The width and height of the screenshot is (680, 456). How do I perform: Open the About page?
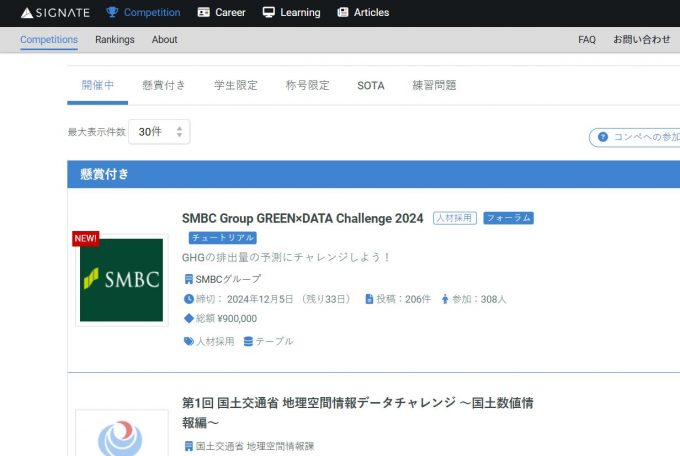[164, 39]
